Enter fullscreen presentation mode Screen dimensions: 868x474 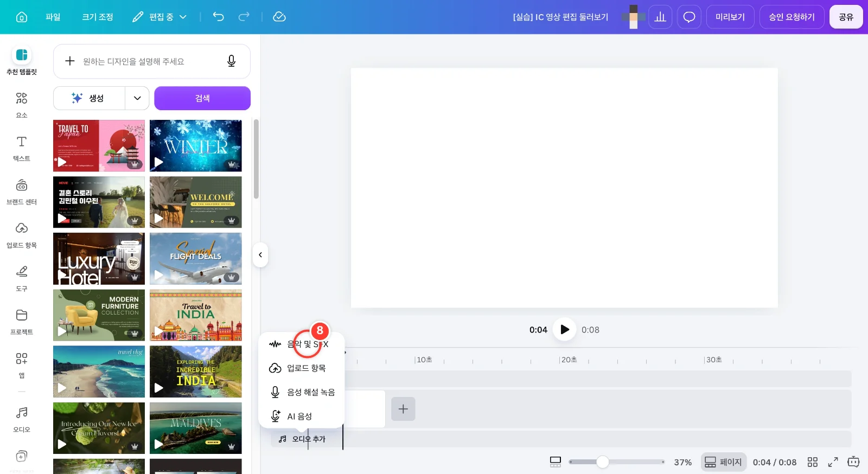coord(833,462)
